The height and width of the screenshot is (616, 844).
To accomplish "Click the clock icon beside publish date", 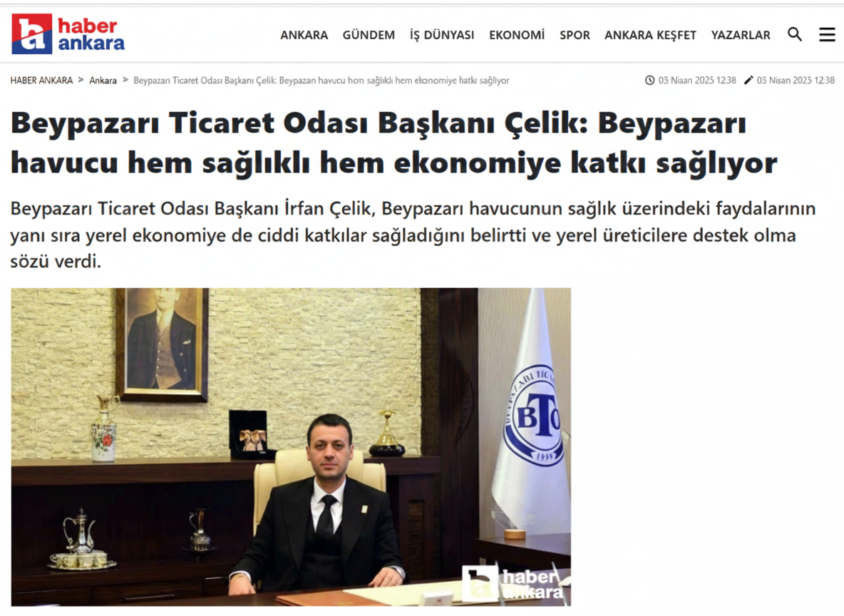I will point(649,81).
